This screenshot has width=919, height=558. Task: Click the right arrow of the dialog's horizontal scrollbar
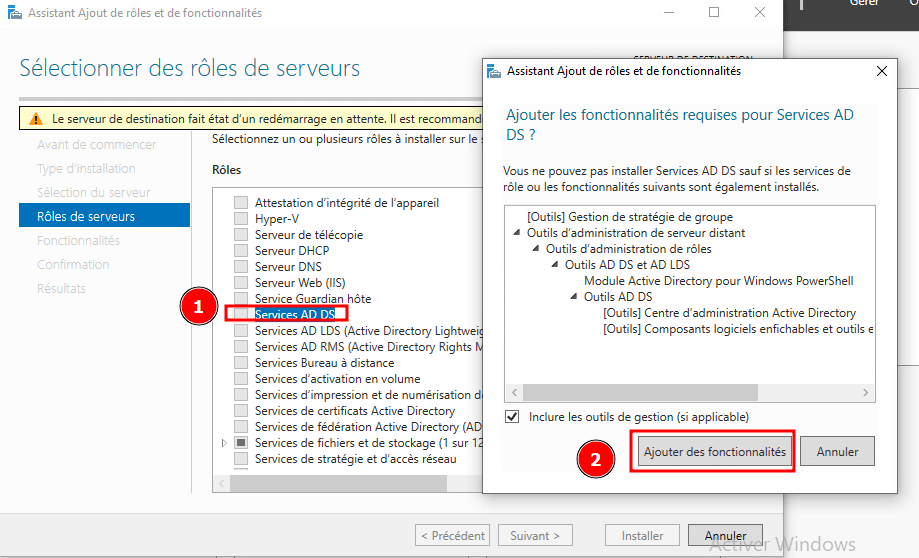point(867,392)
